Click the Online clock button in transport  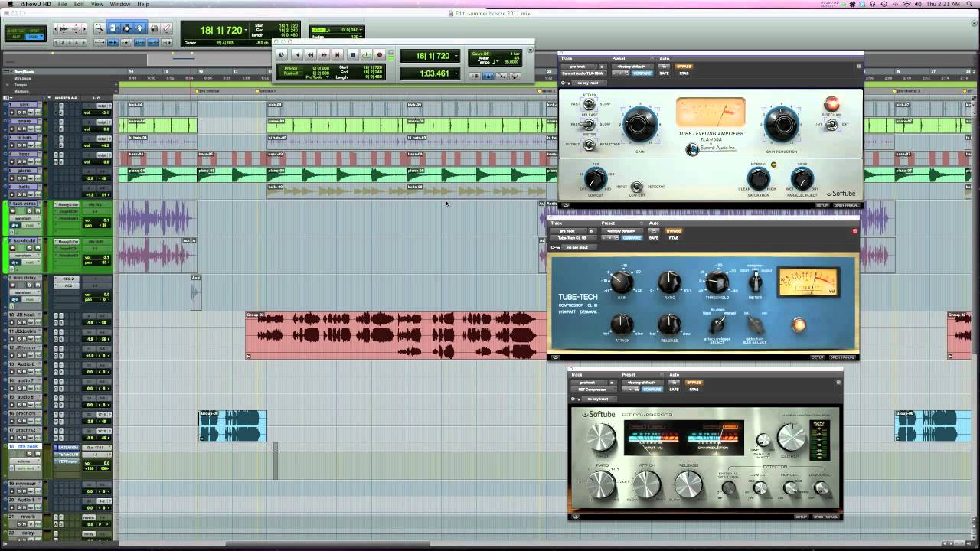coord(281,55)
